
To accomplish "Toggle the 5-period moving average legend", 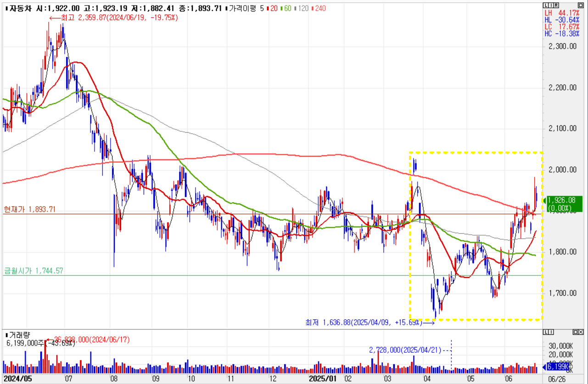I will [262, 8].
